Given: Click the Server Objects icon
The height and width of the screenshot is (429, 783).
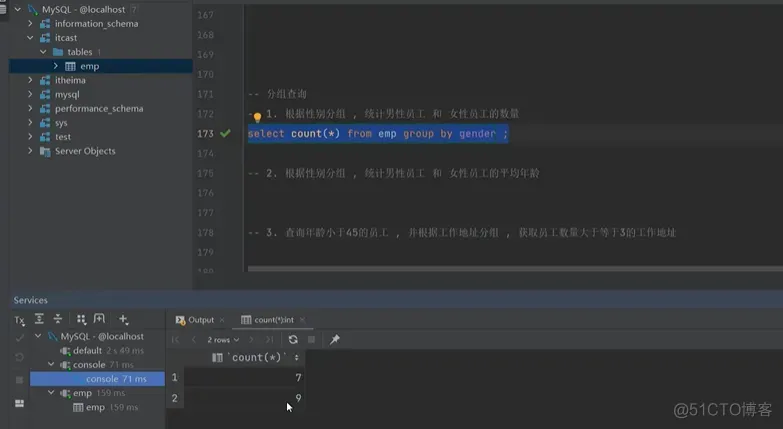Looking at the screenshot, I should [45, 151].
